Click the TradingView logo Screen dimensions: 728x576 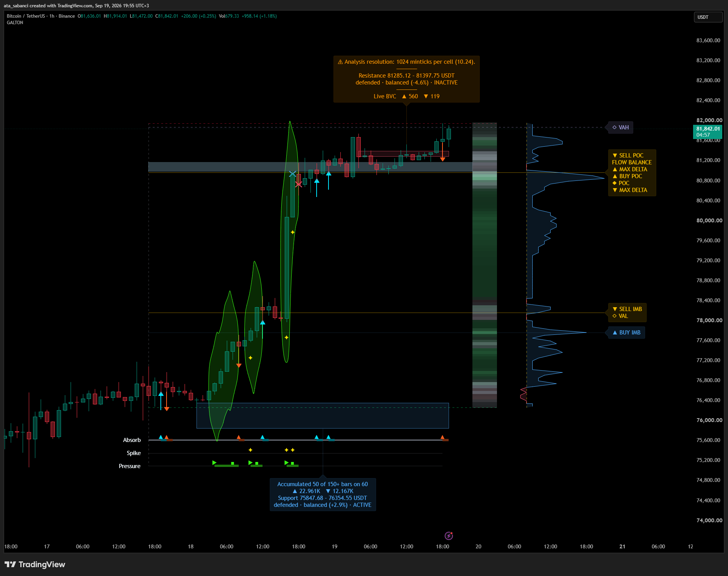click(35, 564)
